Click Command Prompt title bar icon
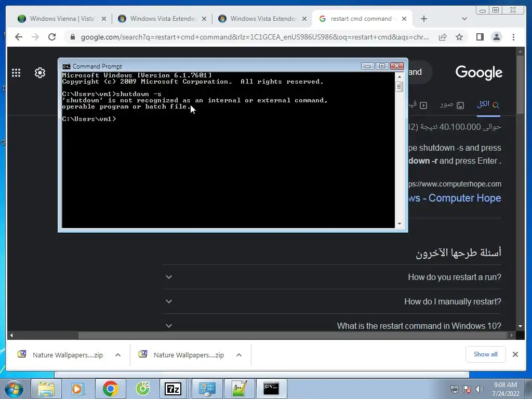 66,66
